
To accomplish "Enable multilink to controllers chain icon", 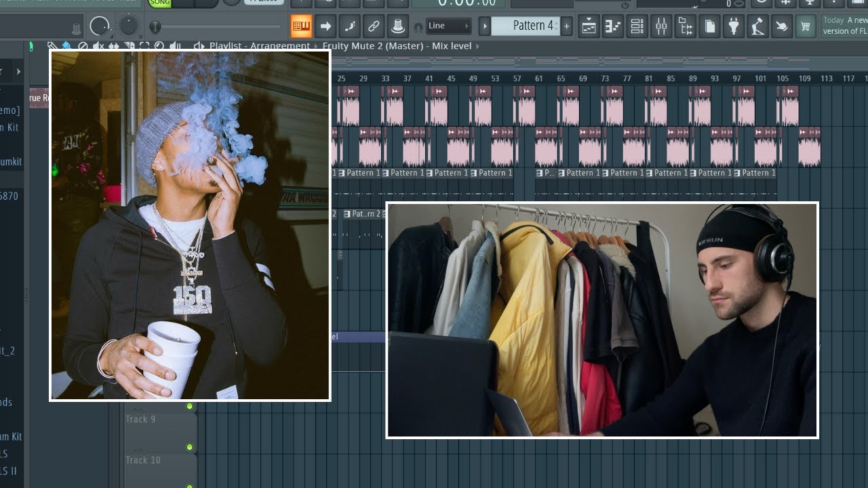I will (x=373, y=26).
